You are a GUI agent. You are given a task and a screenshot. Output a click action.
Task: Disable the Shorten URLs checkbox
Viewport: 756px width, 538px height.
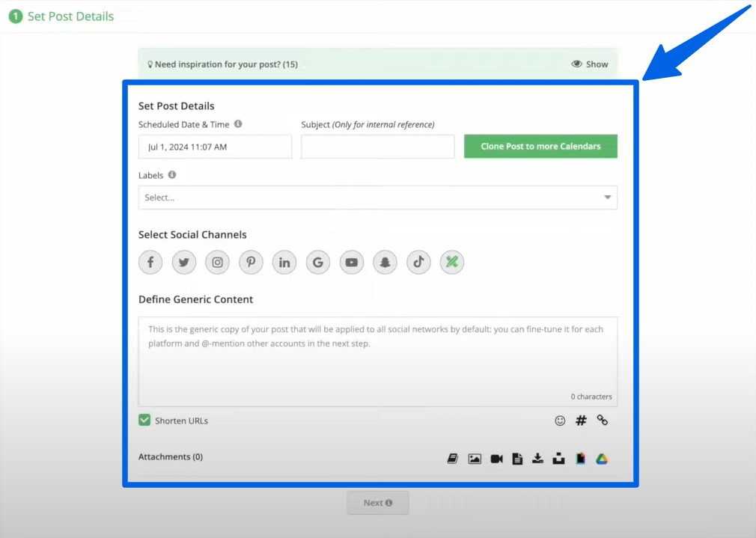[x=144, y=421]
